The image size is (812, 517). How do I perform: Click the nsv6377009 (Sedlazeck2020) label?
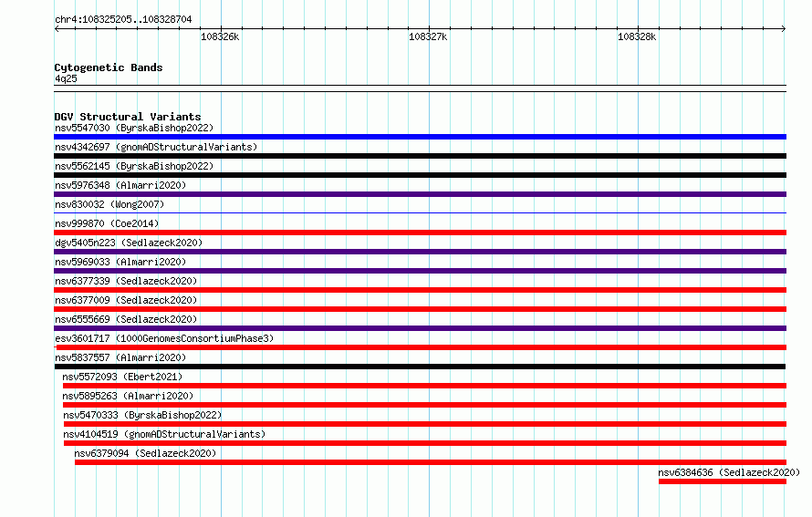click(126, 300)
